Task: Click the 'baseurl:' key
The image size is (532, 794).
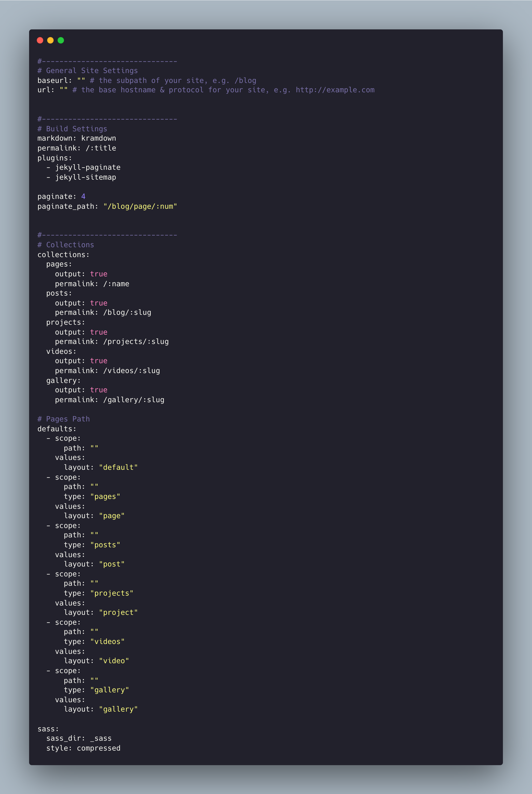Action: [x=55, y=81]
